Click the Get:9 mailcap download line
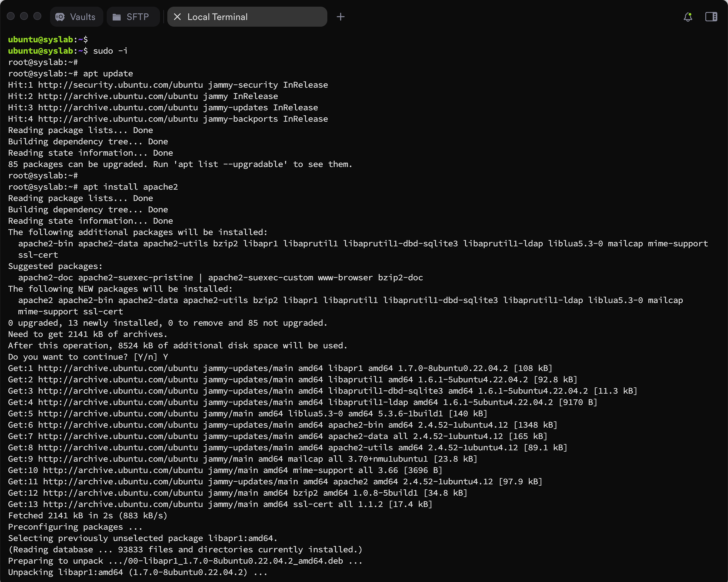The image size is (728, 582). pos(243,459)
